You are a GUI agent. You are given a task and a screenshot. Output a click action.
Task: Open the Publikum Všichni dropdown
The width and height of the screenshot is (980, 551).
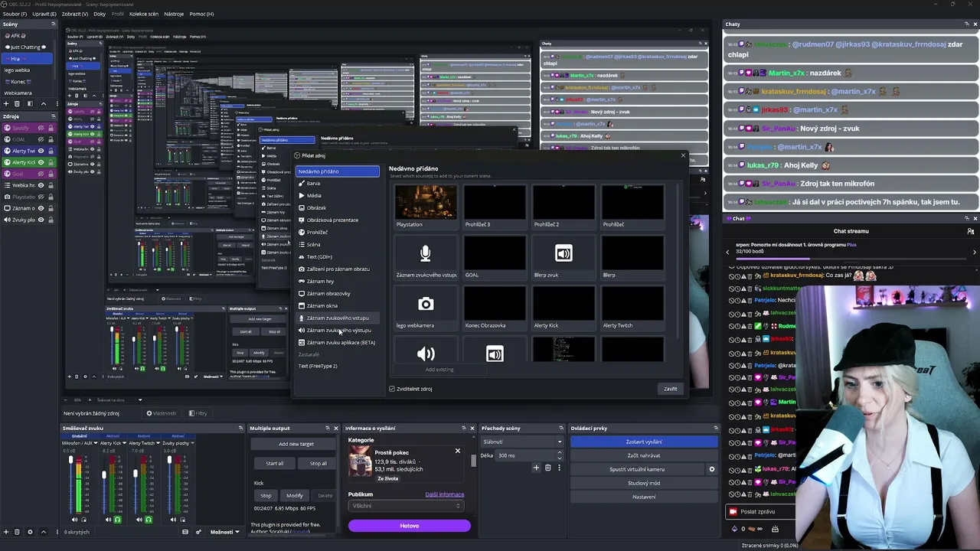(406, 506)
